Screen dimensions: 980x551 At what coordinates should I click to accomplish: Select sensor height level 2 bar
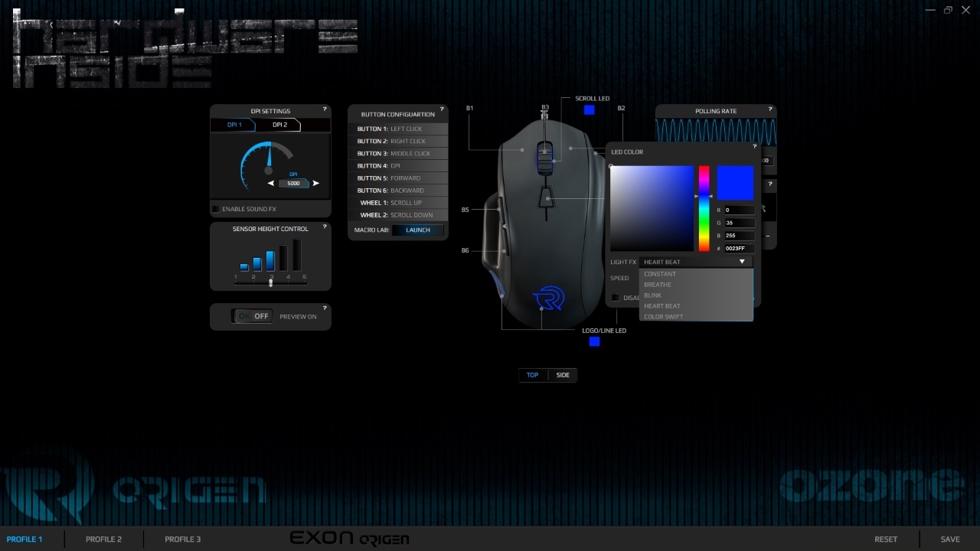click(257, 264)
